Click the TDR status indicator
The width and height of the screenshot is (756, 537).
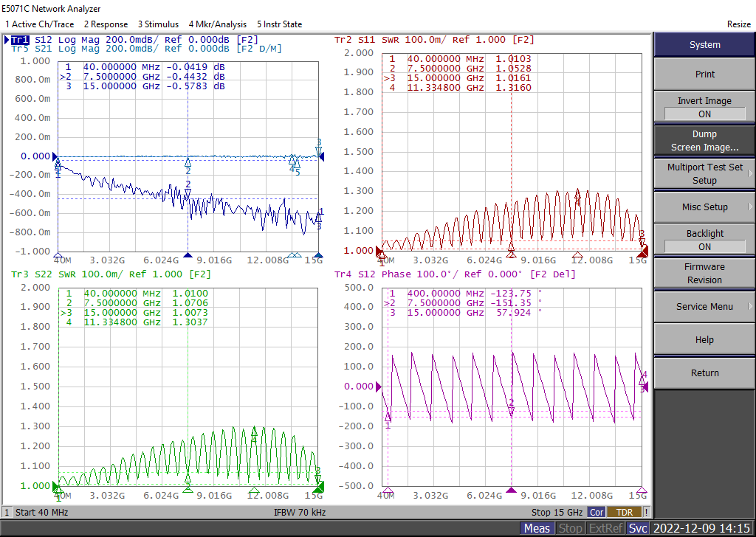625,513
